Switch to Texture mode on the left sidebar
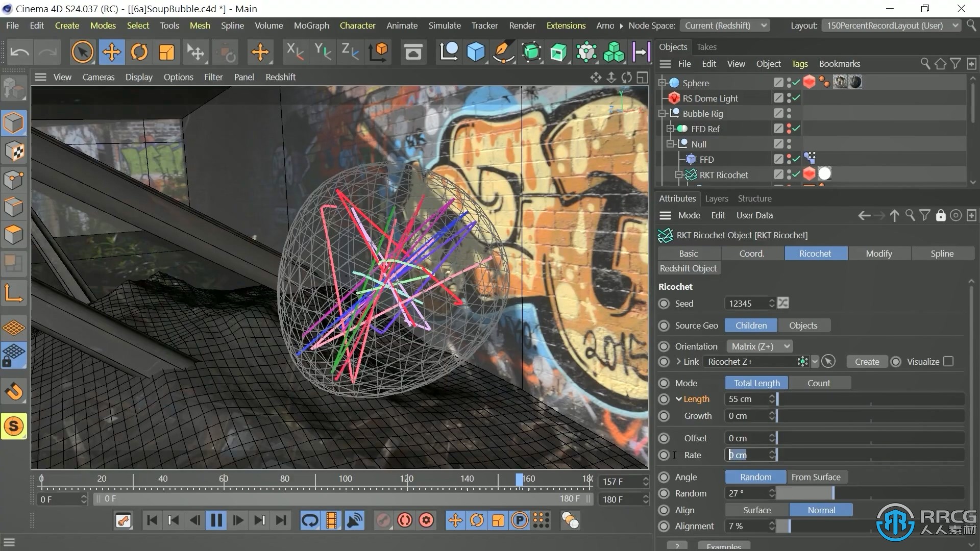The image size is (980, 551). pos(14,152)
